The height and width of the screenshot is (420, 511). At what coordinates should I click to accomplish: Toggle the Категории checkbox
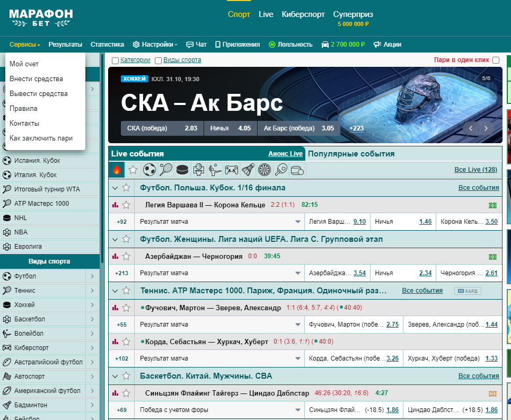coord(115,60)
